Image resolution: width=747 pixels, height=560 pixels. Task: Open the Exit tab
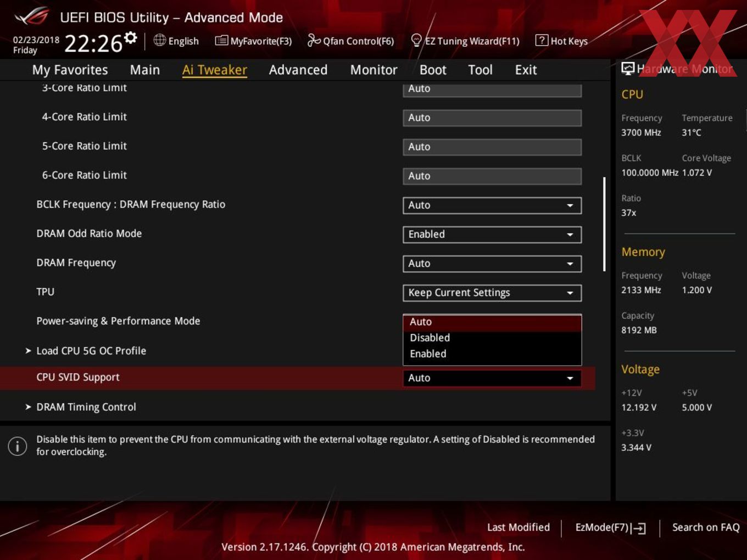[x=526, y=70]
